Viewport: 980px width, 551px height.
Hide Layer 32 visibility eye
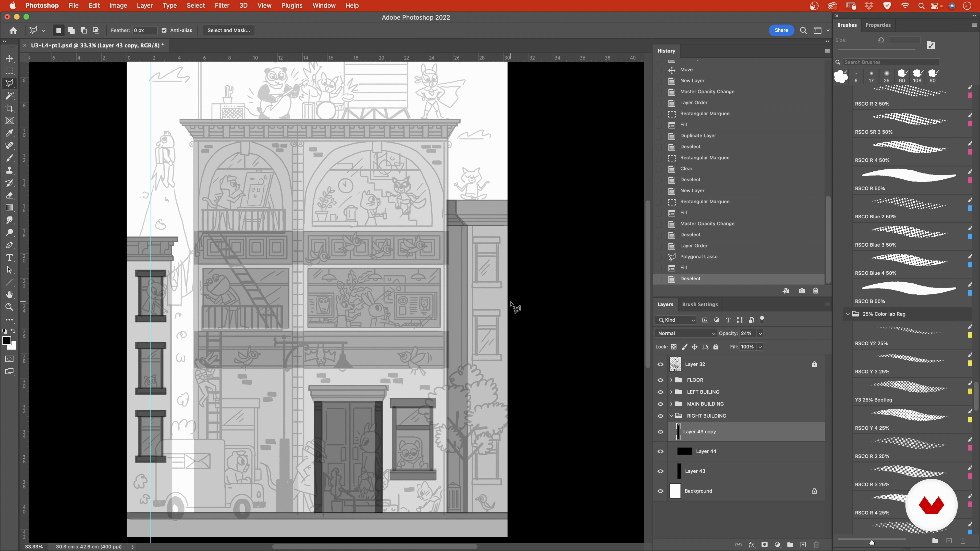point(660,364)
